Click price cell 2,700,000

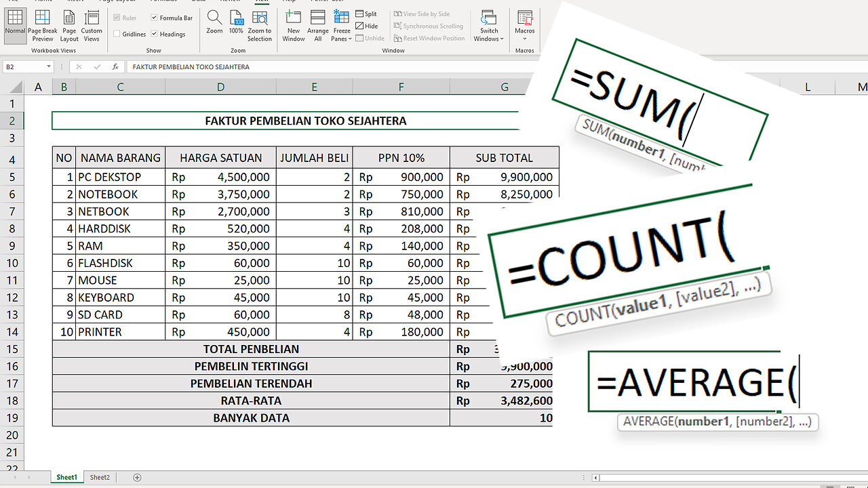[x=220, y=211]
